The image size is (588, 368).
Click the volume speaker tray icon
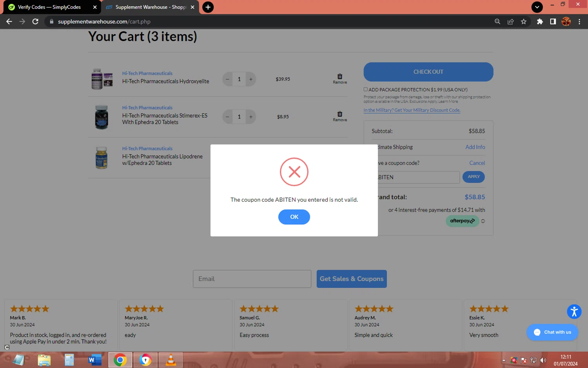(543, 360)
